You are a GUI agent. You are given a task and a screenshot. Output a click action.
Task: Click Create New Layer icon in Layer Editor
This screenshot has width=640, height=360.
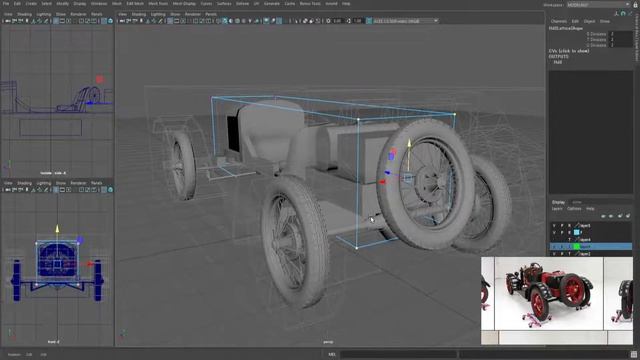[x=620, y=216]
